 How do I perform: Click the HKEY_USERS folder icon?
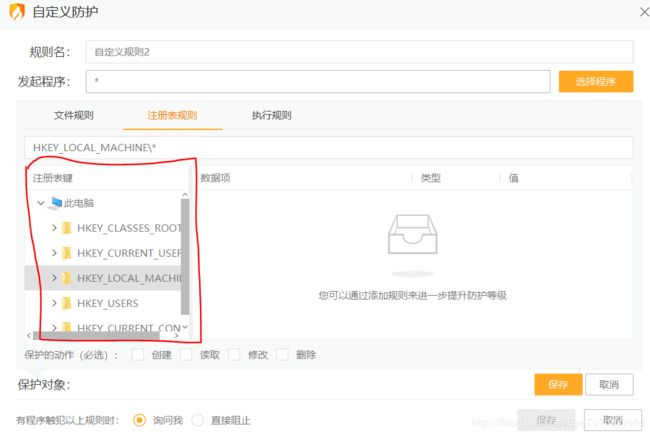(x=66, y=303)
